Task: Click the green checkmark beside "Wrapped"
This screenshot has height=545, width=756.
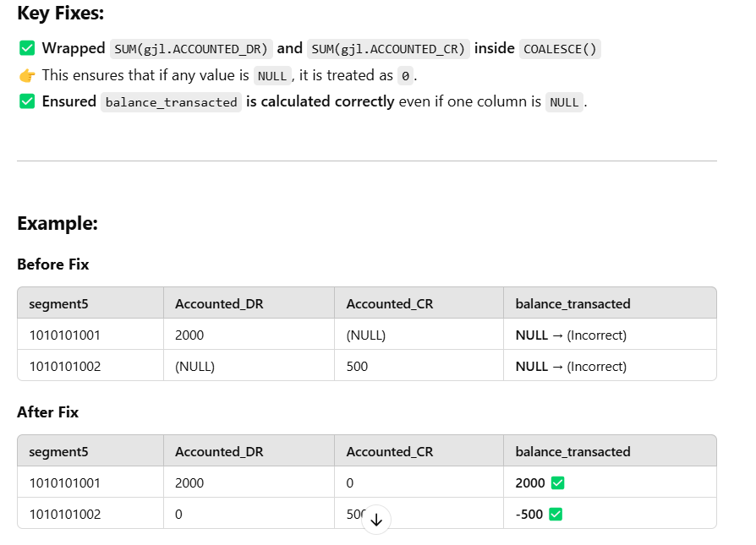Action: click(x=26, y=48)
